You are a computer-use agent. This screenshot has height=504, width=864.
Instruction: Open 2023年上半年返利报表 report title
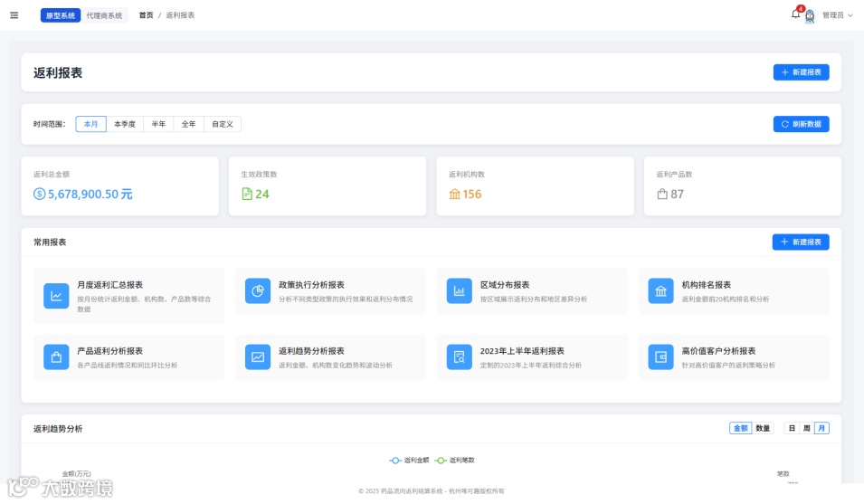click(522, 351)
